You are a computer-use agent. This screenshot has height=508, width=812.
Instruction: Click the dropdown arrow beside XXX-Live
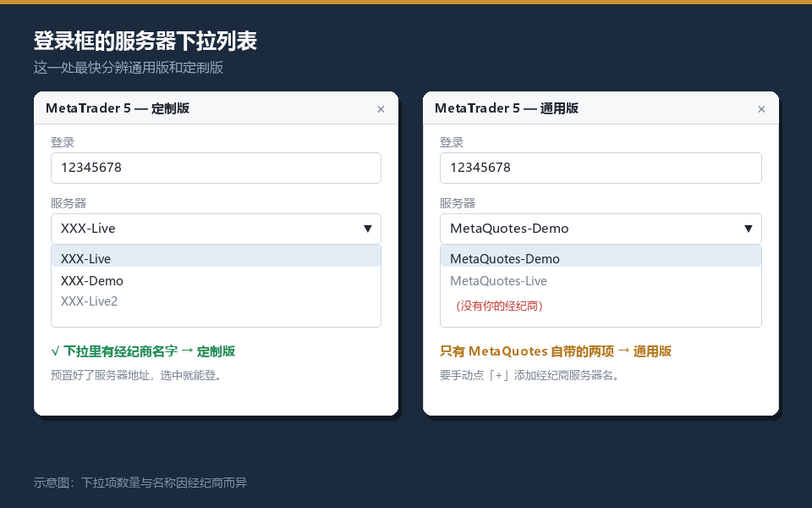tap(368, 229)
